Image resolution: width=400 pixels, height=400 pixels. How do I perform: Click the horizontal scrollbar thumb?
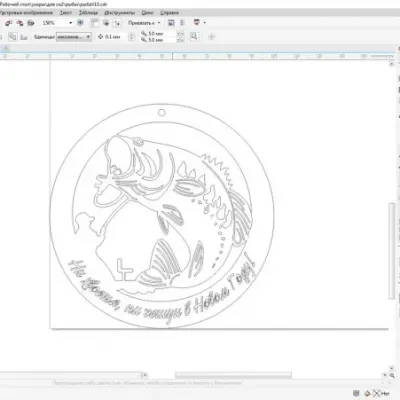coord(233,375)
